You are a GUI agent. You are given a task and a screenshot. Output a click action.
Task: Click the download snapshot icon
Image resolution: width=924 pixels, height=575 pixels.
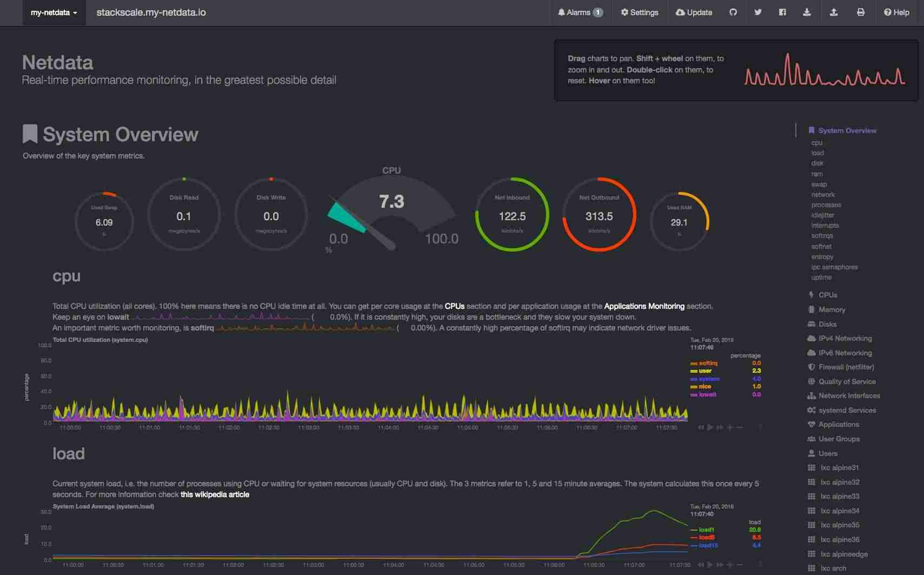pos(807,12)
